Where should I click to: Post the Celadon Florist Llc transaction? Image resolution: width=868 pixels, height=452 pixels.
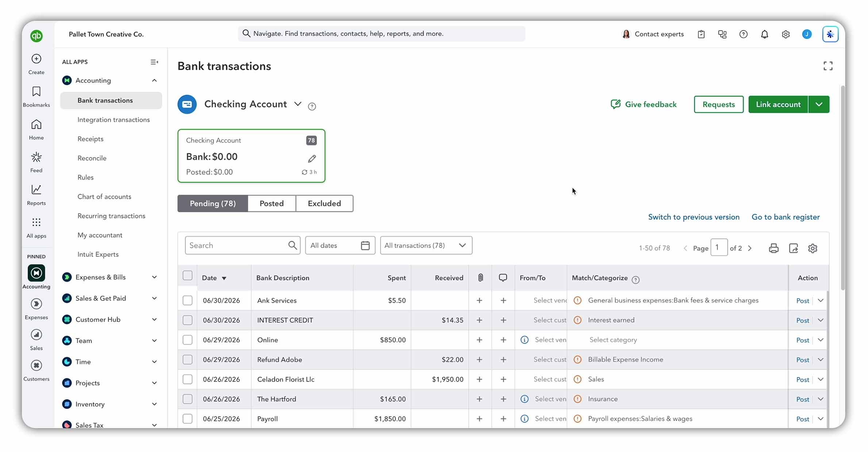(802, 380)
